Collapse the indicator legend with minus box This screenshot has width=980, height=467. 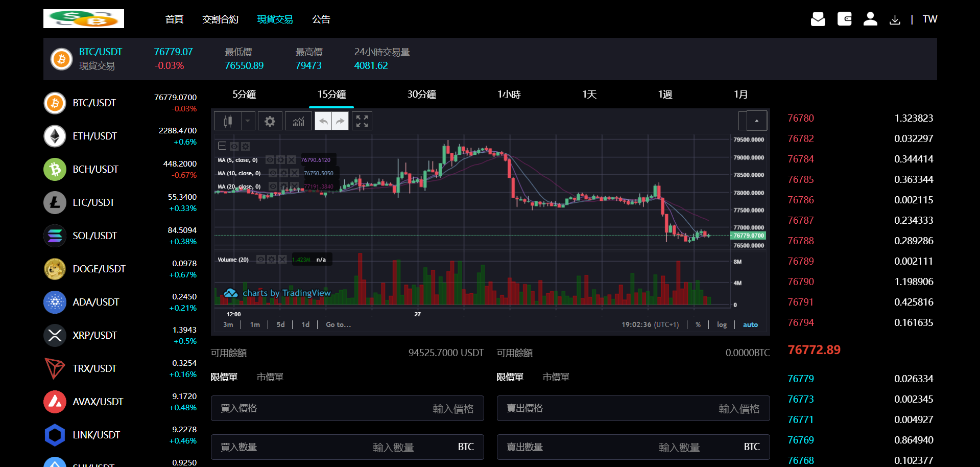[x=222, y=146]
